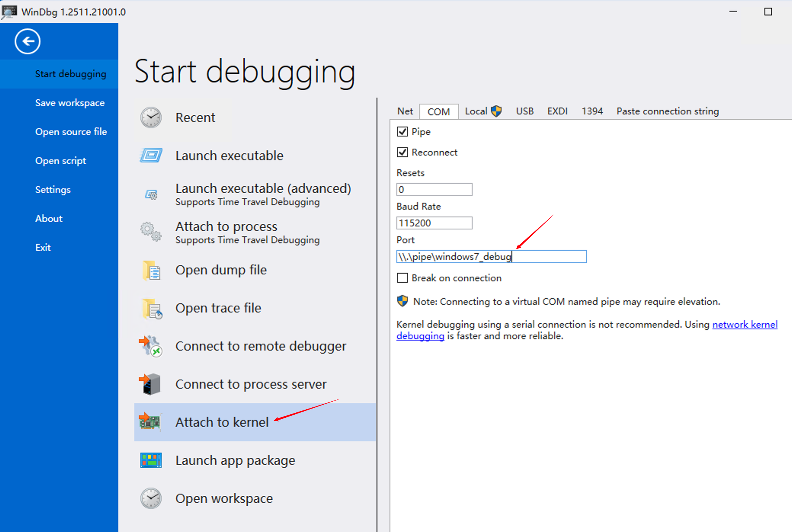This screenshot has width=792, height=532.
Task: Click the Launch app package icon
Action: 151,460
